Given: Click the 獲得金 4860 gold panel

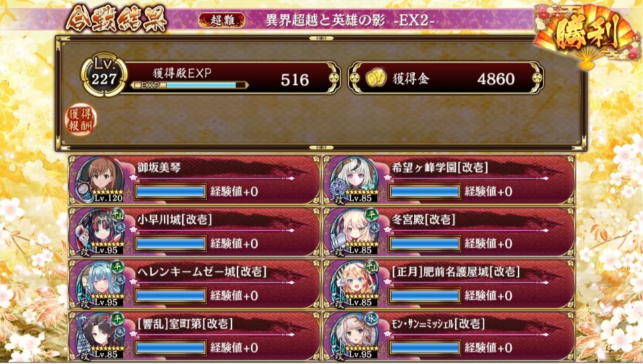Looking at the screenshot, I should pyautogui.click(x=446, y=78).
